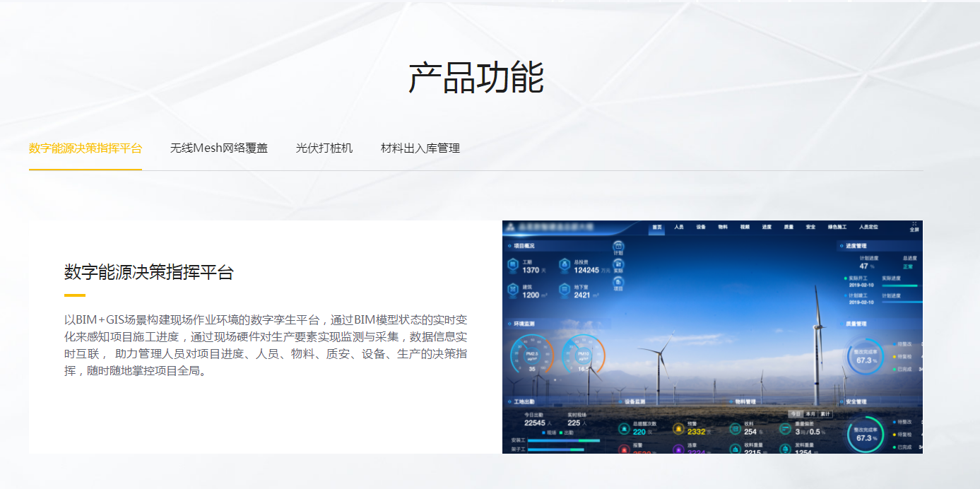
Task: Click the yellow 预警 alarm icon
Action: click(678, 428)
